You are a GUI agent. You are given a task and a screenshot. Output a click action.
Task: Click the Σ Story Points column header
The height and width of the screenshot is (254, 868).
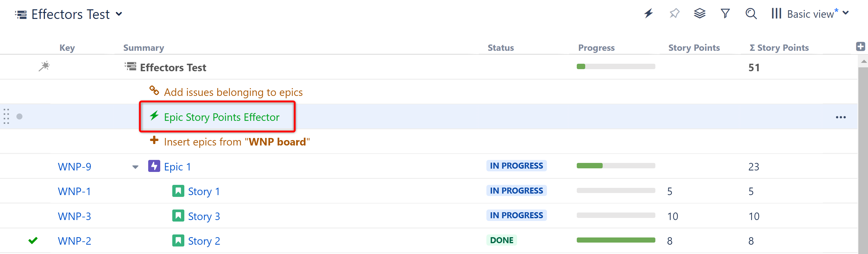tap(779, 48)
